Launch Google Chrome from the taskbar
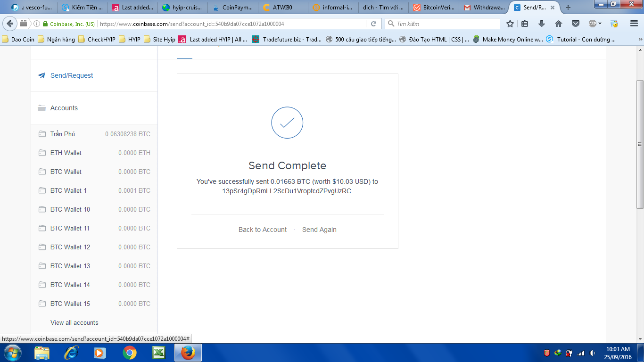 pos(130,353)
